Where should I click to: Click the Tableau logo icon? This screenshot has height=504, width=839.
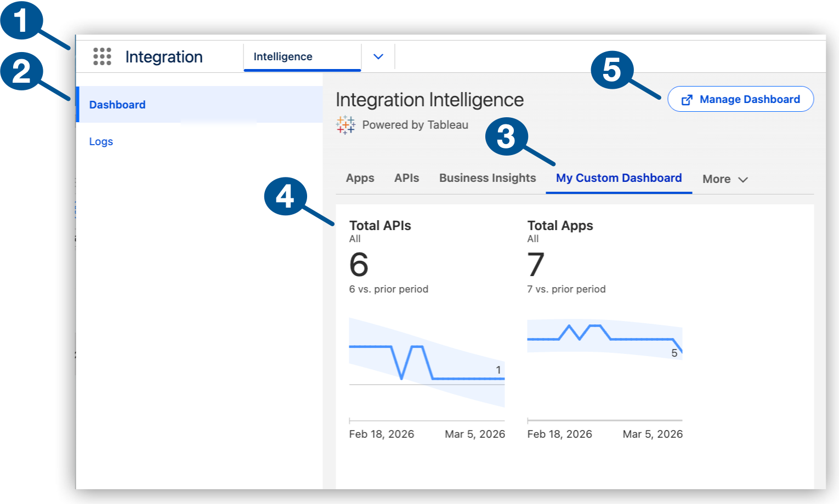click(345, 125)
